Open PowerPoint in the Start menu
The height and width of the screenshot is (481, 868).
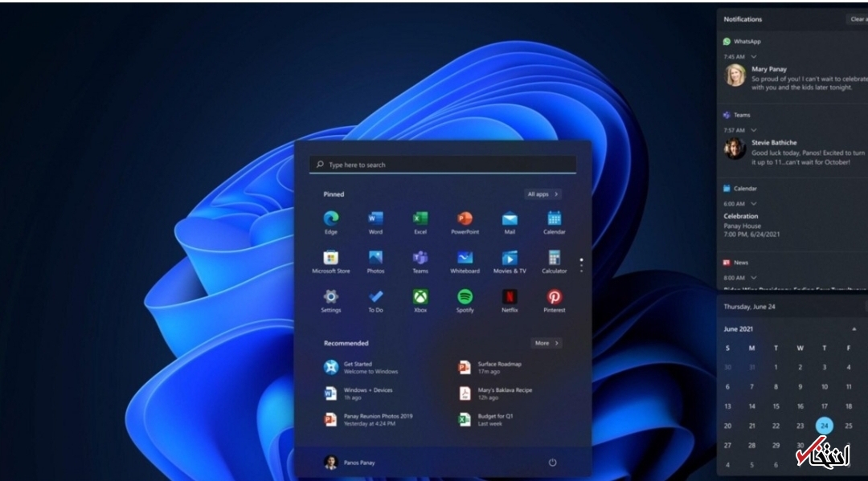point(465,218)
